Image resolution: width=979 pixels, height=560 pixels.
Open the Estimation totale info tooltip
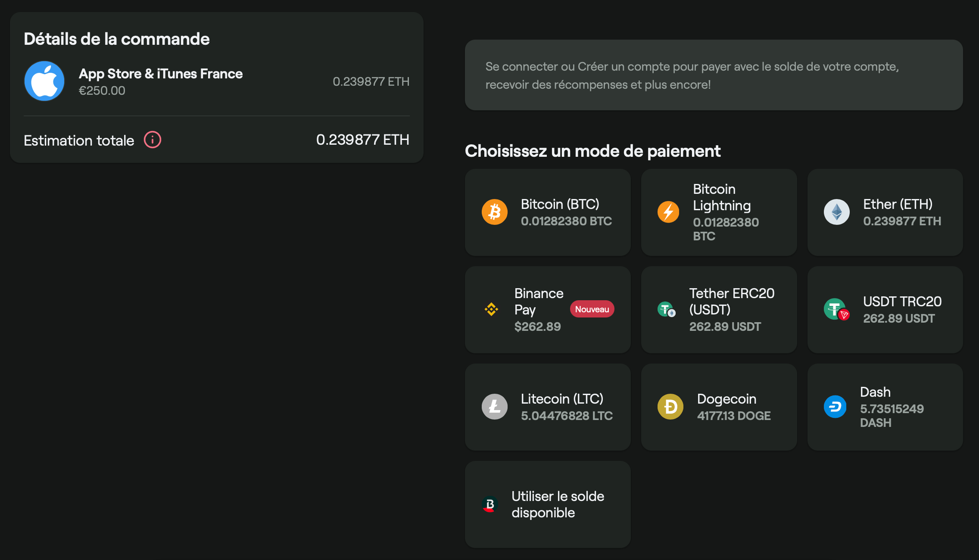(x=152, y=140)
